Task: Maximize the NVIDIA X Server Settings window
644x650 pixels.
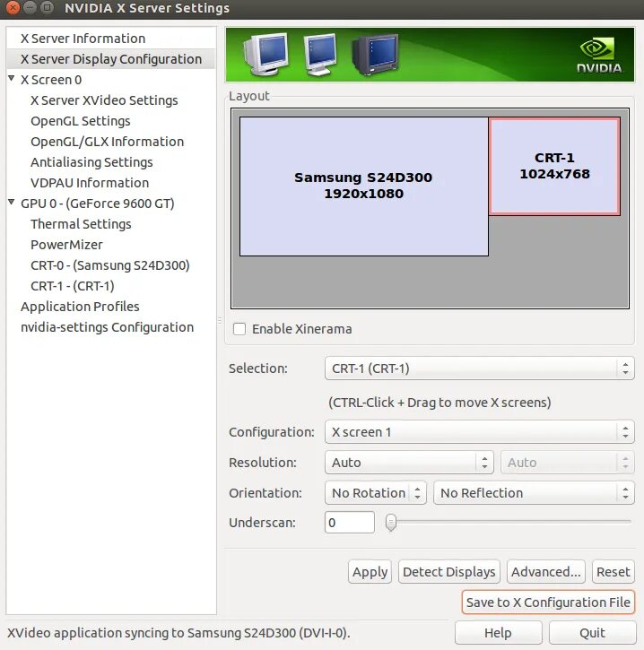Action: (48, 8)
